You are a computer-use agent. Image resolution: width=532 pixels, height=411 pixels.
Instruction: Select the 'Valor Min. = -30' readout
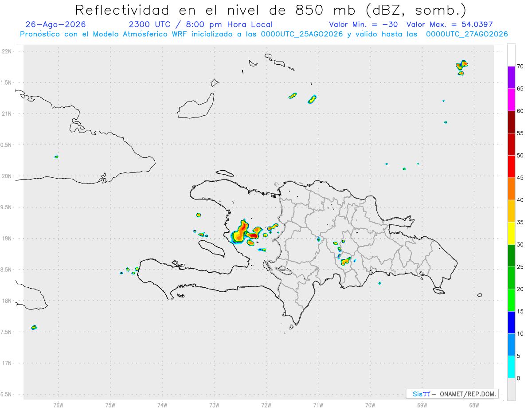(364, 24)
